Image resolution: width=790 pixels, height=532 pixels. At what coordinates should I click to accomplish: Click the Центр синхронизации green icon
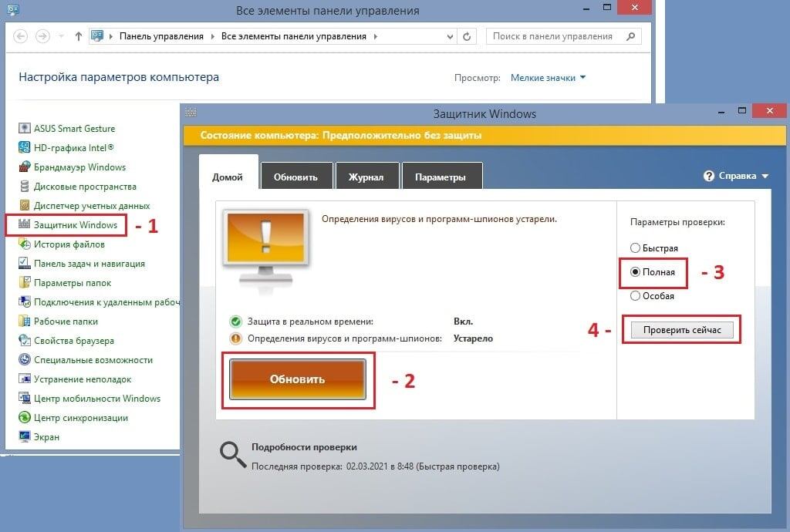tap(24, 417)
